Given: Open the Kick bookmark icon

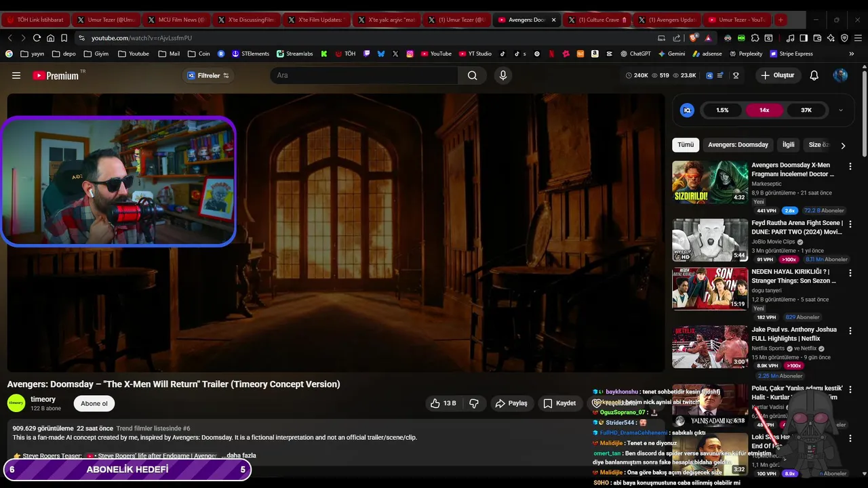Looking at the screenshot, I should pyautogui.click(x=324, y=54).
